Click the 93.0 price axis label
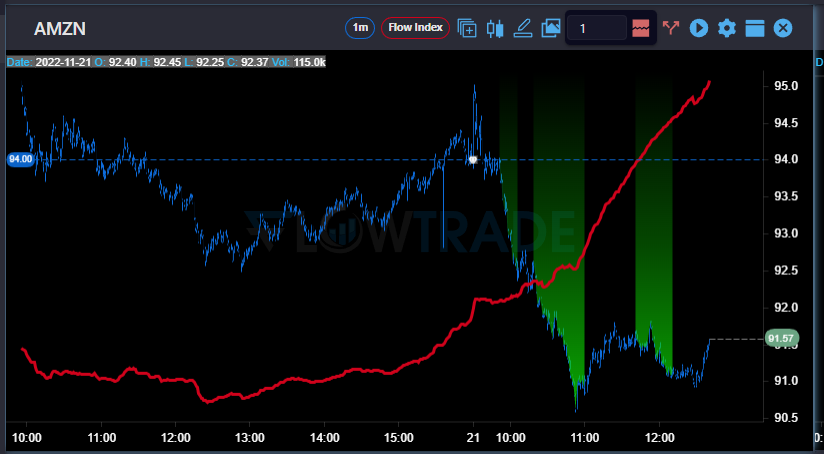824x454 pixels. (x=787, y=234)
